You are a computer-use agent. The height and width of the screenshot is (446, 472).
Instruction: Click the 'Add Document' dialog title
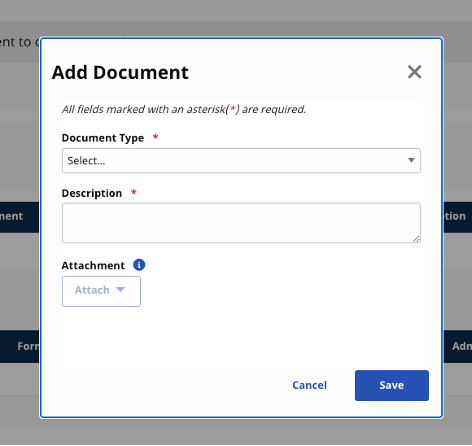point(120,72)
